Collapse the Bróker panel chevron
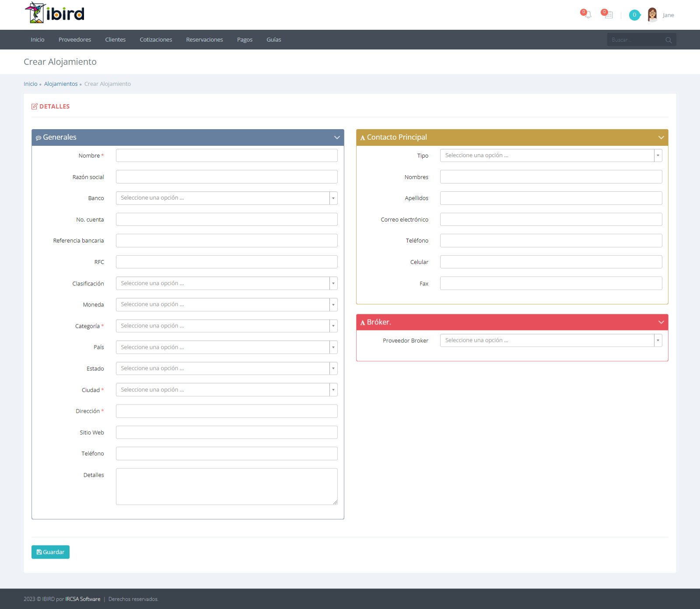This screenshot has height=609, width=700. (x=661, y=322)
